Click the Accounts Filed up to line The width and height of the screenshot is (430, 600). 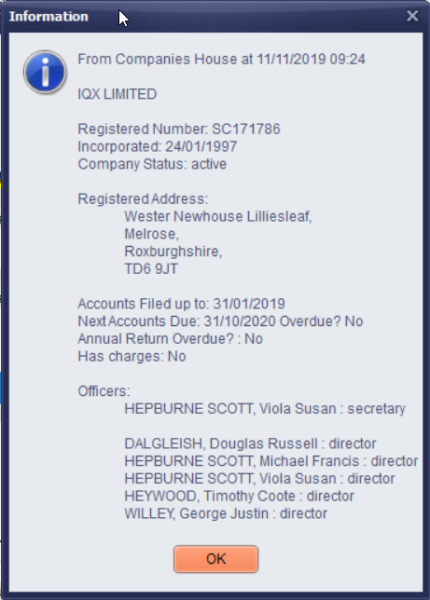coord(181,304)
